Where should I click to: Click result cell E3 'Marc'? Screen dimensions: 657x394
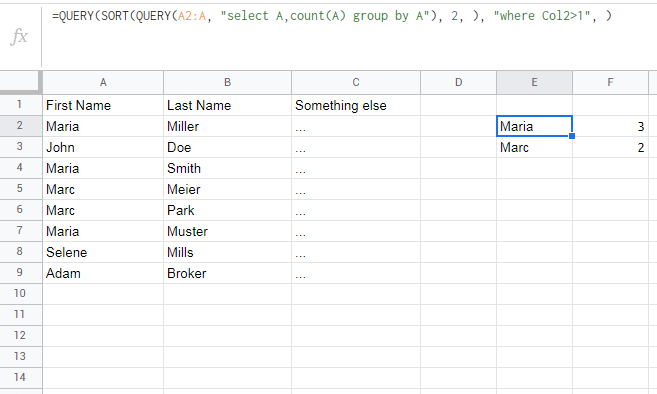point(534,147)
